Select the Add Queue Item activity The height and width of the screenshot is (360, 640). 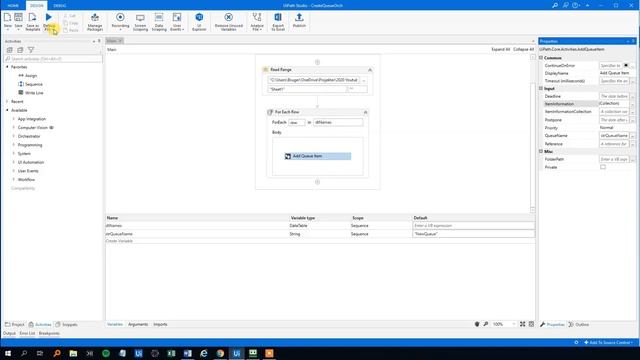coord(318,156)
